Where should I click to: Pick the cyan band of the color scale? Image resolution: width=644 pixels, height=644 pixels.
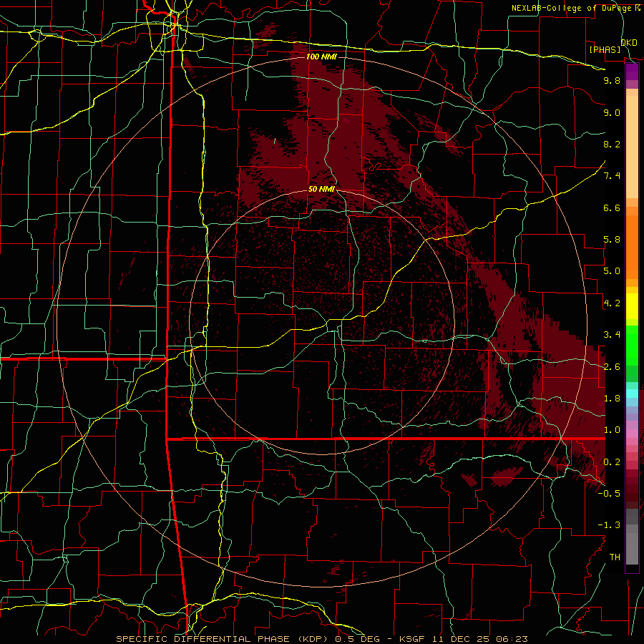point(632,394)
